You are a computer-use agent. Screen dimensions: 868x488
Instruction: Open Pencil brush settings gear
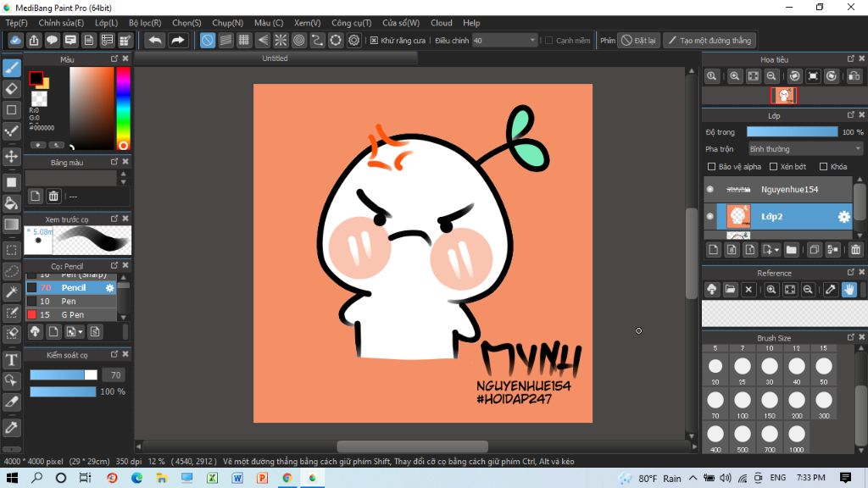[x=109, y=288]
